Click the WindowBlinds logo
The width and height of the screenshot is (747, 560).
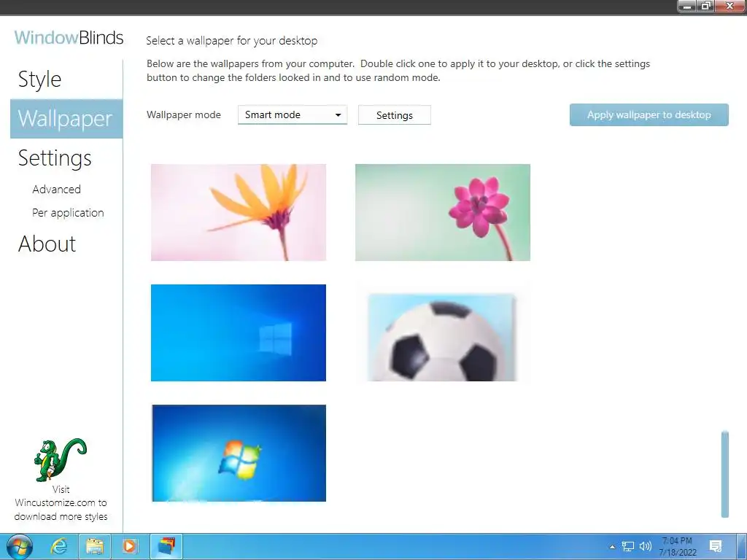click(x=69, y=38)
